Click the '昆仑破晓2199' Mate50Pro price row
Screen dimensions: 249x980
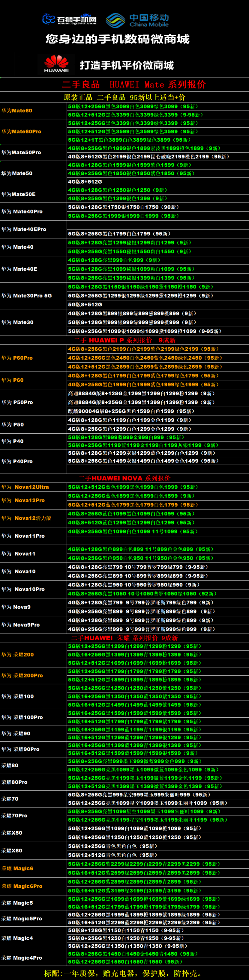pos(157,157)
